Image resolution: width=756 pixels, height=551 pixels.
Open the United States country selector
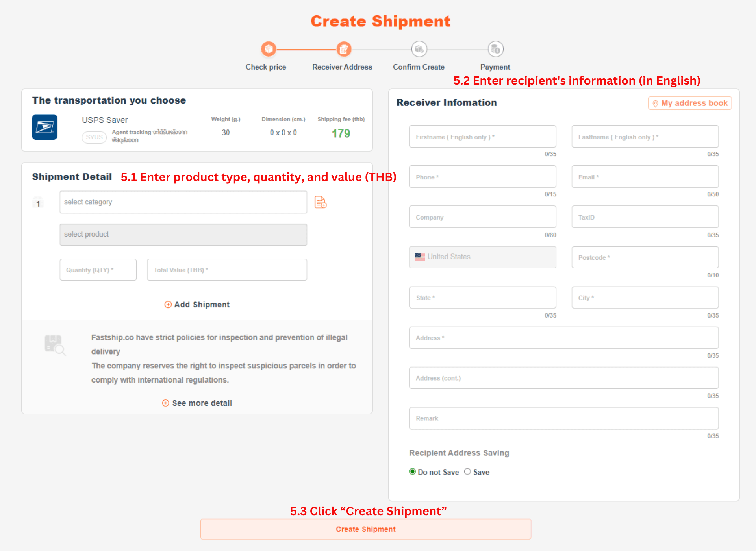click(483, 257)
